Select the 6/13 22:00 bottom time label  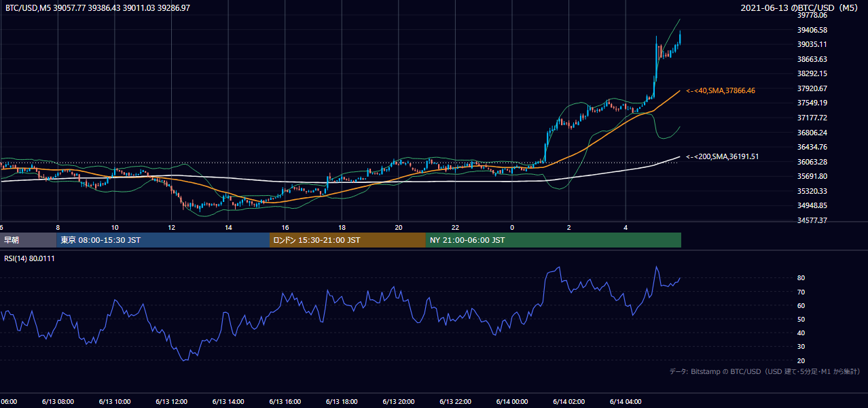point(455,402)
